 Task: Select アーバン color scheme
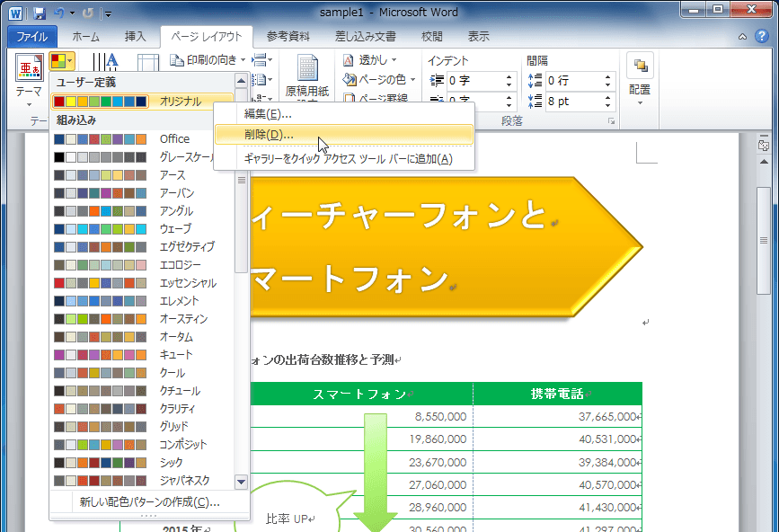(142, 192)
